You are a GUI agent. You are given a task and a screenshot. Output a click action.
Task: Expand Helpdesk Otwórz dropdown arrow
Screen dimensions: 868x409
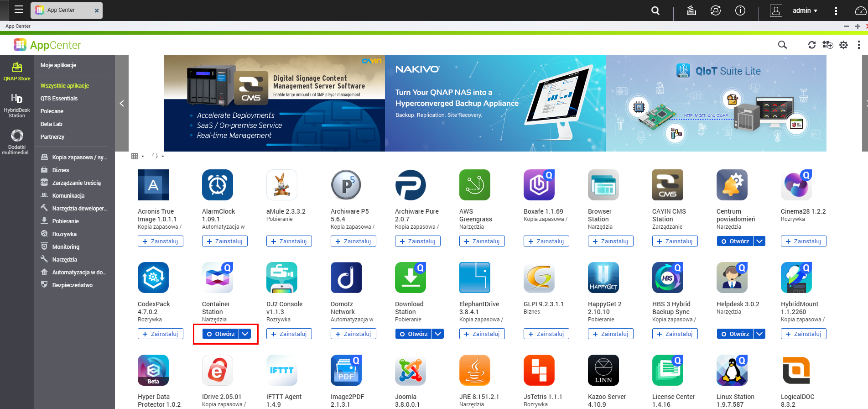[x=759, y=334]
